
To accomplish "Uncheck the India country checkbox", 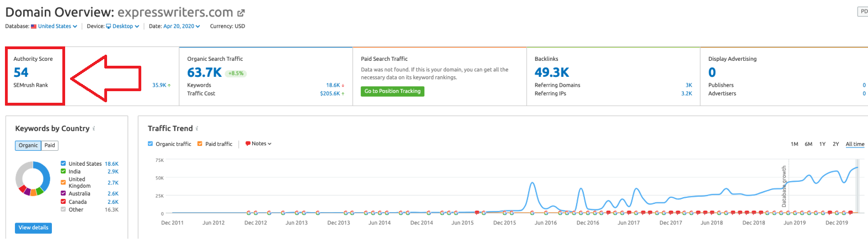I will tap(63, 171).
